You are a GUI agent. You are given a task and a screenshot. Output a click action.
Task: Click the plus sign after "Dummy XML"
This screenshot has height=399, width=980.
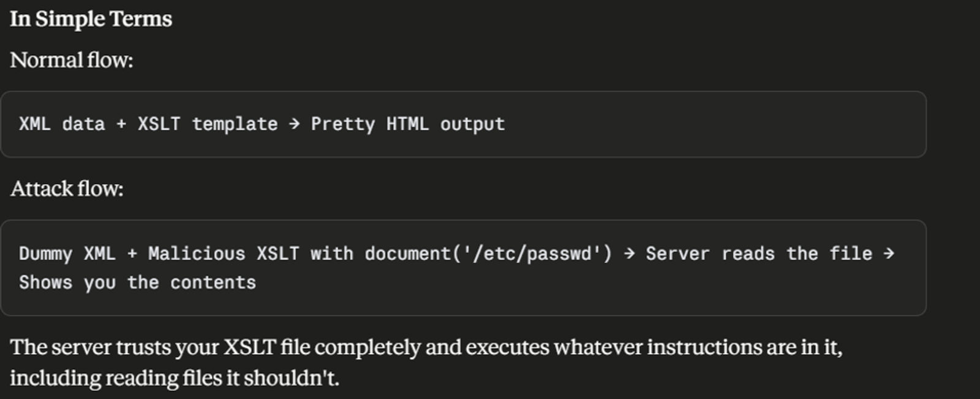point(132,253)
